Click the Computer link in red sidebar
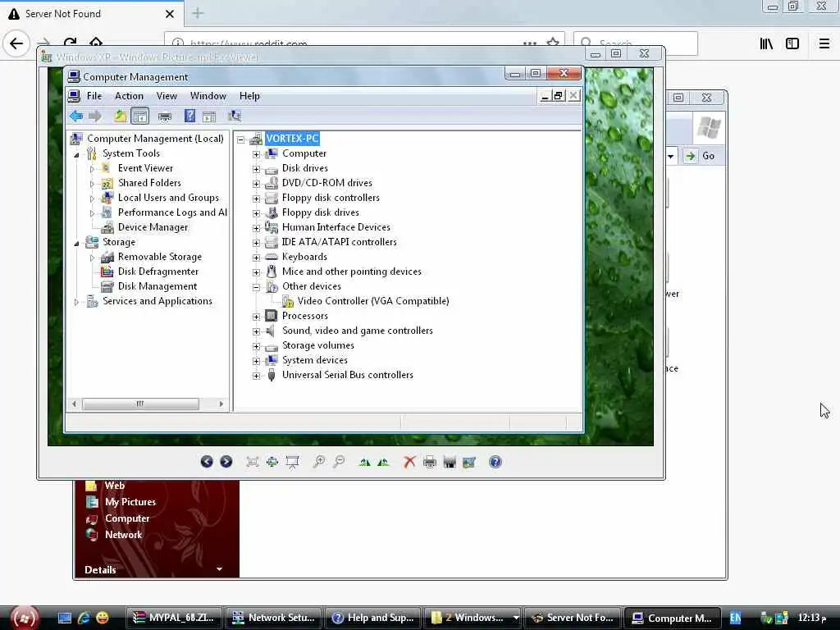This screenshot has height=630, width=840. coord(127,518)
